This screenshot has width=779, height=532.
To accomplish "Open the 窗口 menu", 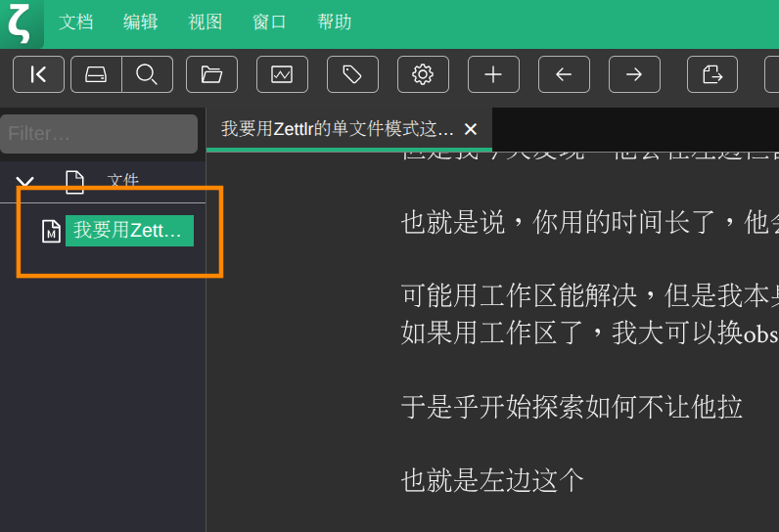I will click(269, 22).
